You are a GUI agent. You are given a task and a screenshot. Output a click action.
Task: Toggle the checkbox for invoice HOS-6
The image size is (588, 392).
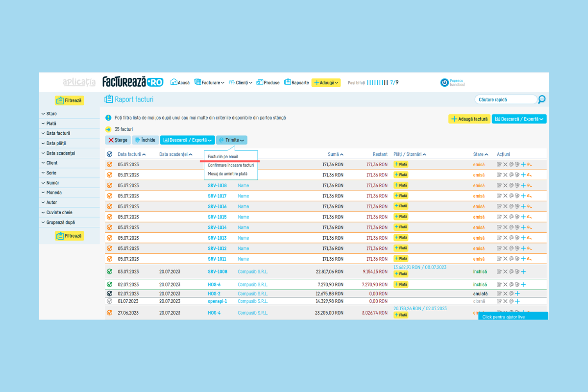109,284
